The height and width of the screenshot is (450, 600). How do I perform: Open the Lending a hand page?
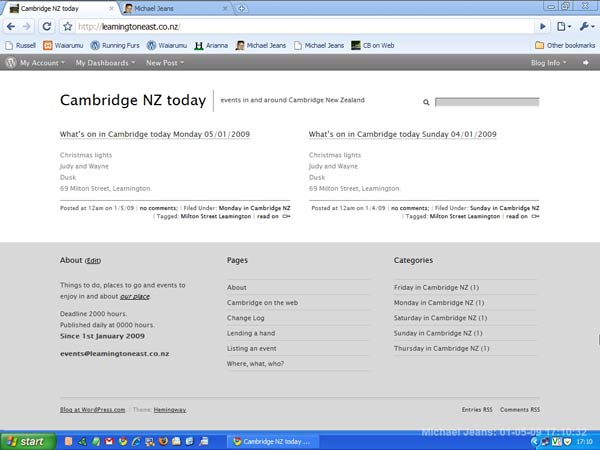pos(251,333)
